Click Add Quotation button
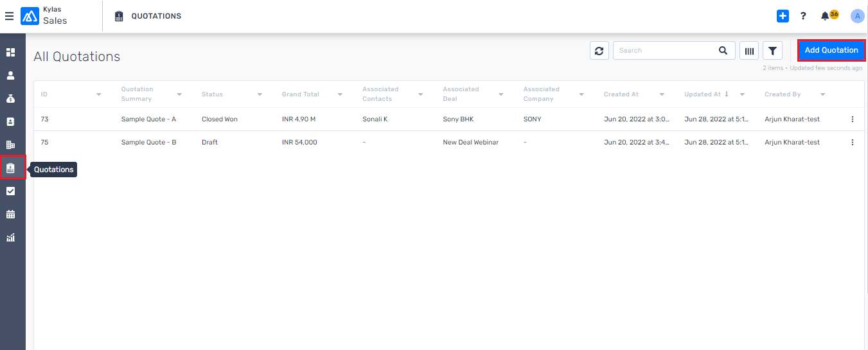Screen dimensions: 868x350 click(831, 50)
